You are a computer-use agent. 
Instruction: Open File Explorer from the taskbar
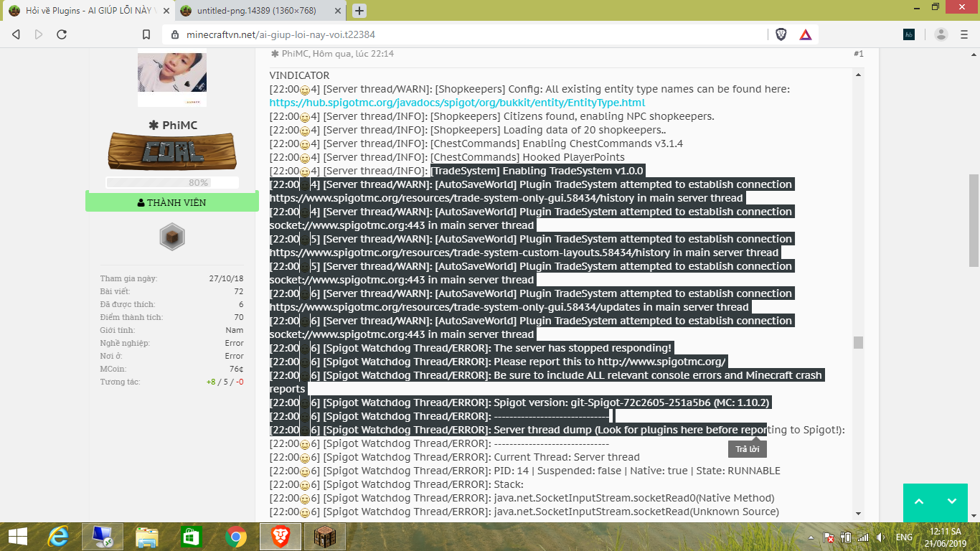(147, 537)
